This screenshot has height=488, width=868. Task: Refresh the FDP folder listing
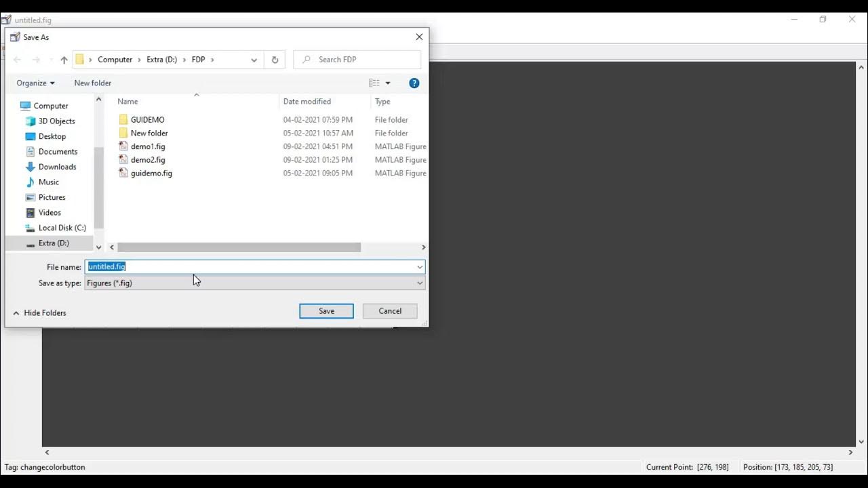point(275,60)
